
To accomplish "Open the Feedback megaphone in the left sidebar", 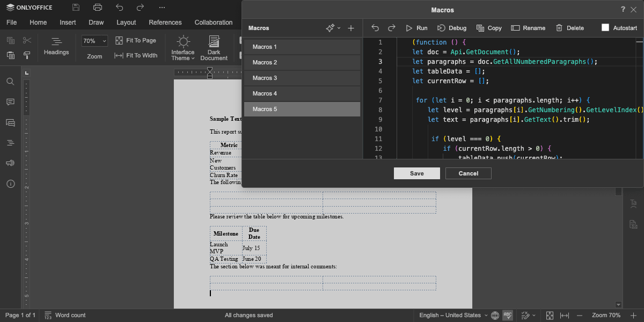I will pyautogui.click(x=10, y=163).
